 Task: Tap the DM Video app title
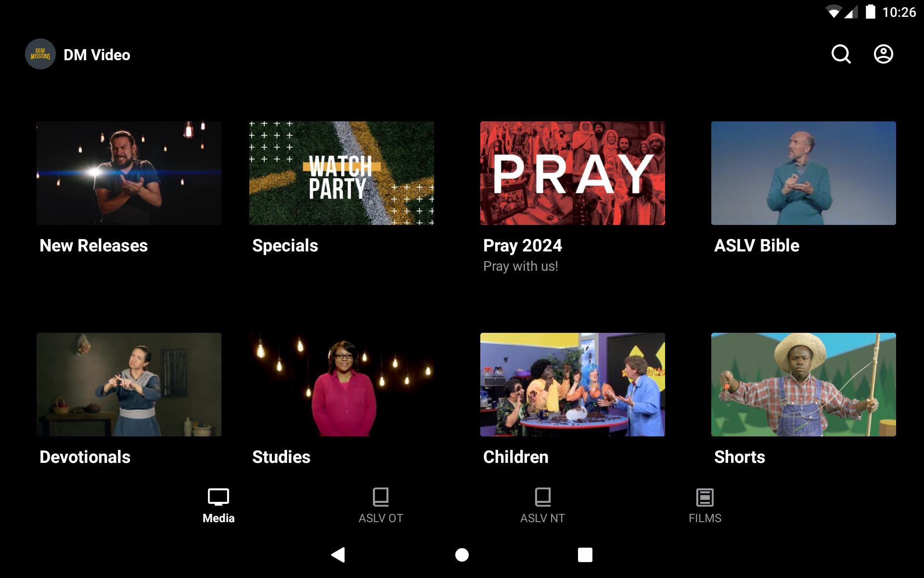pos(97,55)
